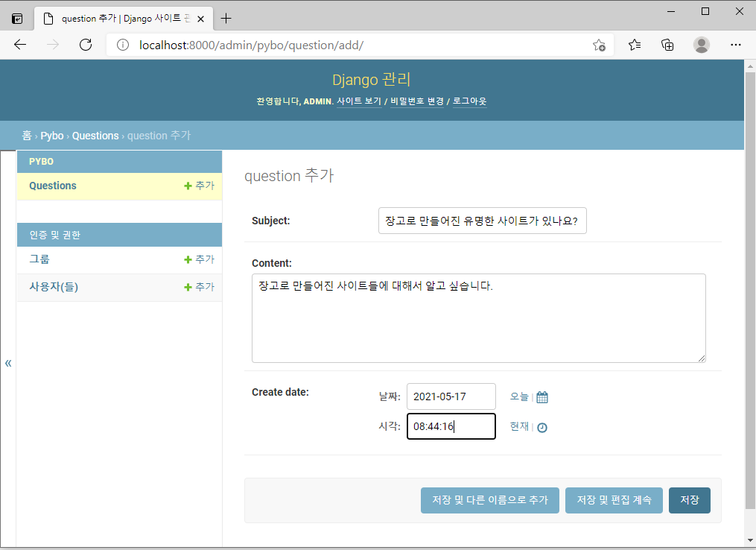Open the Favorites list icon
The width and height of the screenshot is (756, 550).
pyautogui.click(x=635, y=45)
